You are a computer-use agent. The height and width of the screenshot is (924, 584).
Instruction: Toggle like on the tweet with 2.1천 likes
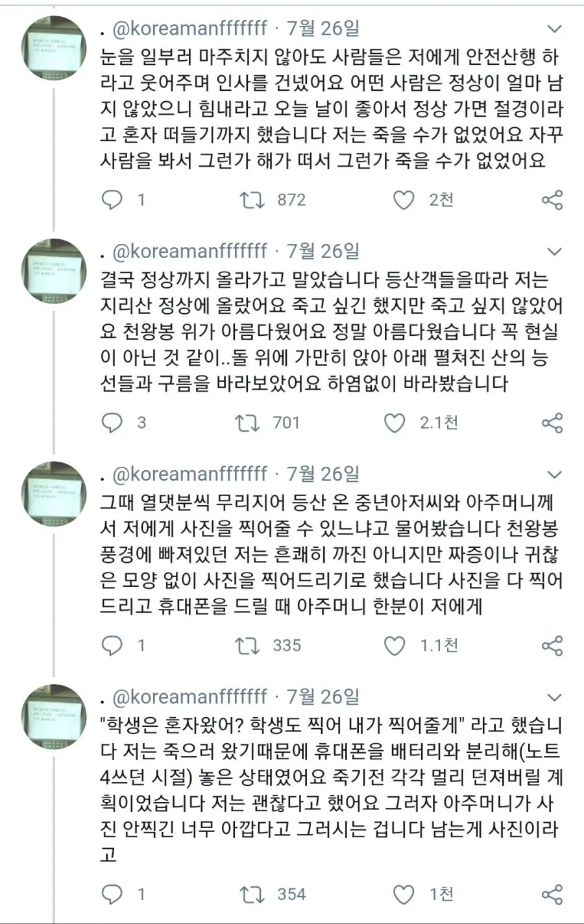[404, 422]
